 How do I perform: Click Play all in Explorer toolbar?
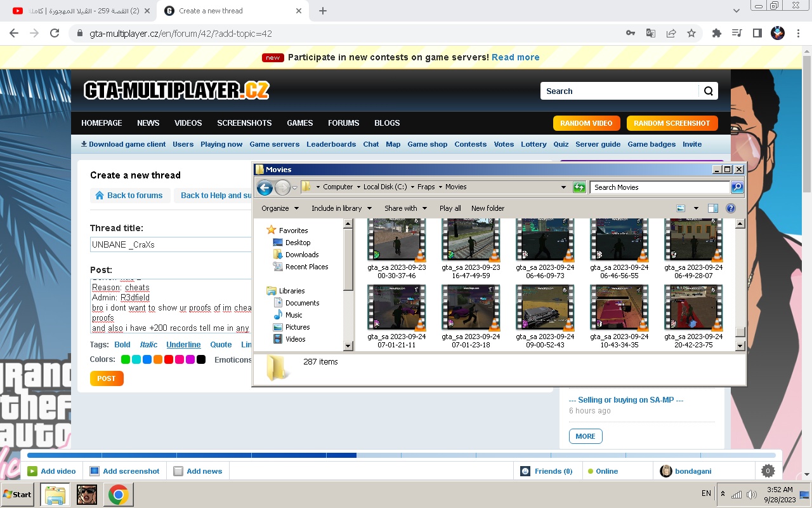pyautogui.click(x=450, y=208)
